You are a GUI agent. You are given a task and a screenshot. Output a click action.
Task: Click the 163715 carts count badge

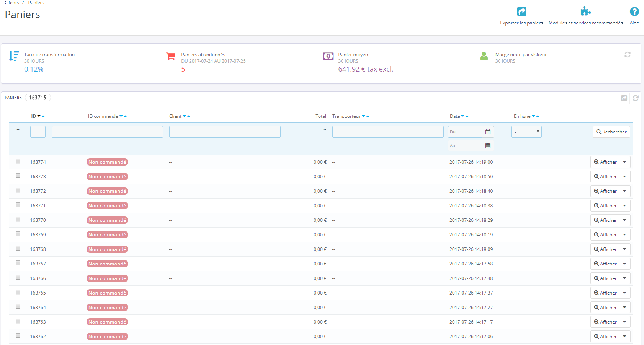38,98
